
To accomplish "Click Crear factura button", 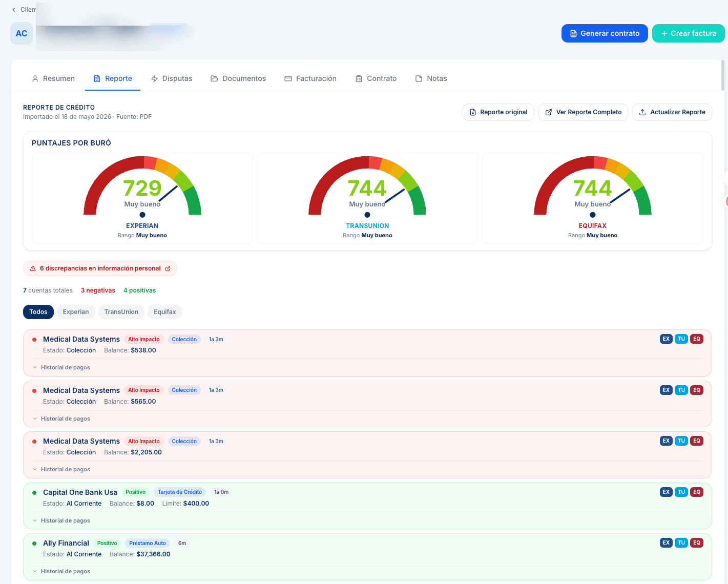I will [688, 33].
